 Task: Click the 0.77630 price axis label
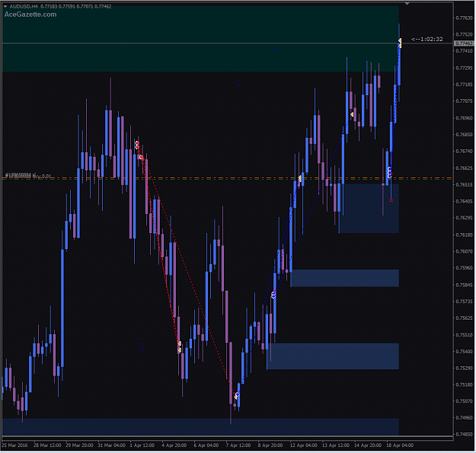click(x=464, y=18)
